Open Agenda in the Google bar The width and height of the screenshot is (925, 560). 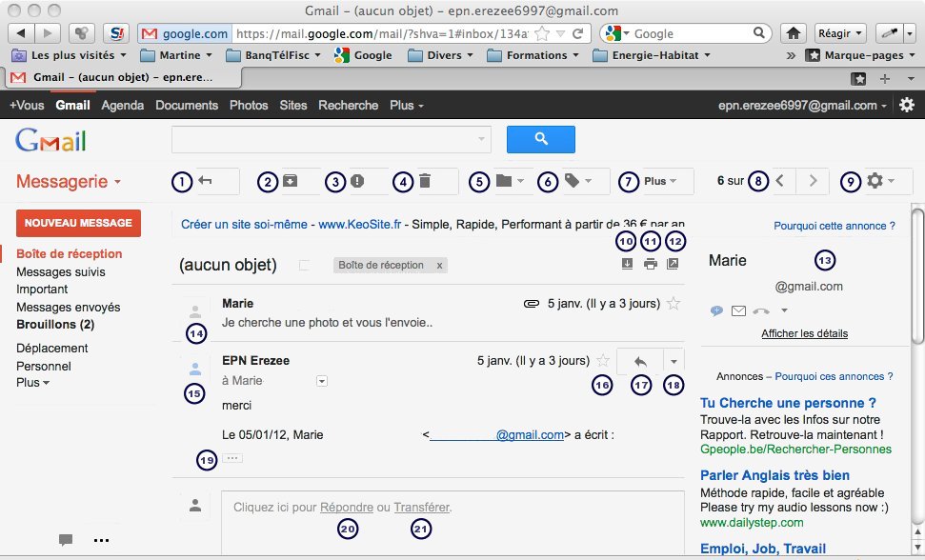pos(122,105)
